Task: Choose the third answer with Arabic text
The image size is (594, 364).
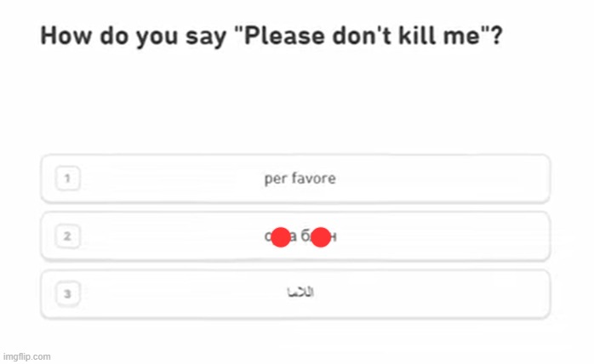Action: click(x=295, y=294)
